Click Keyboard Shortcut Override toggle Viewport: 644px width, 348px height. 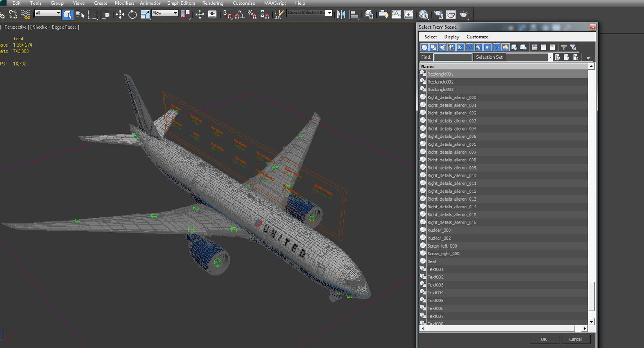click(212, 14)
